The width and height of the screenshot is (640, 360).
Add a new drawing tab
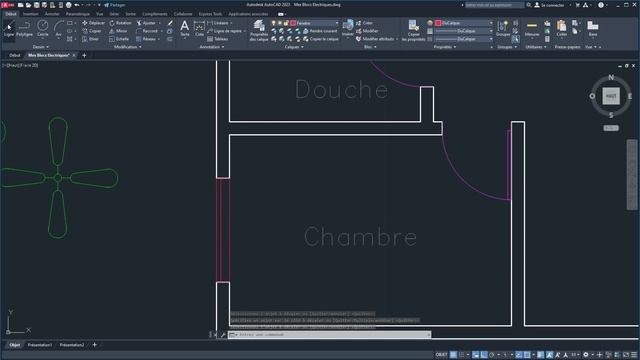[84, 55]
